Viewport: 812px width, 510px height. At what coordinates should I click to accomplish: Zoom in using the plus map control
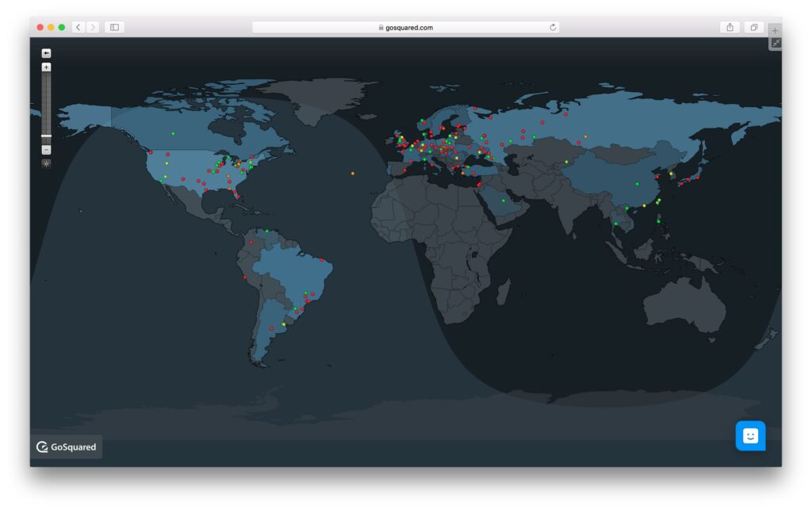click(46, 67)
